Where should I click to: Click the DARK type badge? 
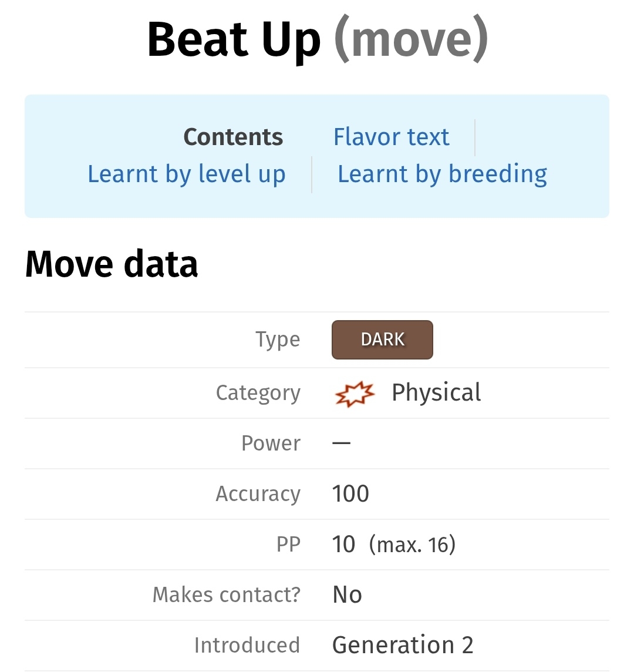coord(382,340)
